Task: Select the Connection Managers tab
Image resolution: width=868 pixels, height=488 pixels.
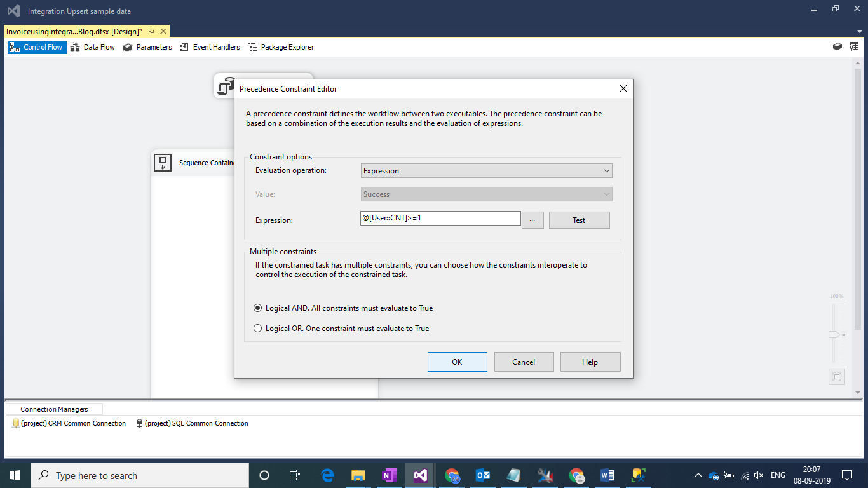Action: click(x=54, y=409)
